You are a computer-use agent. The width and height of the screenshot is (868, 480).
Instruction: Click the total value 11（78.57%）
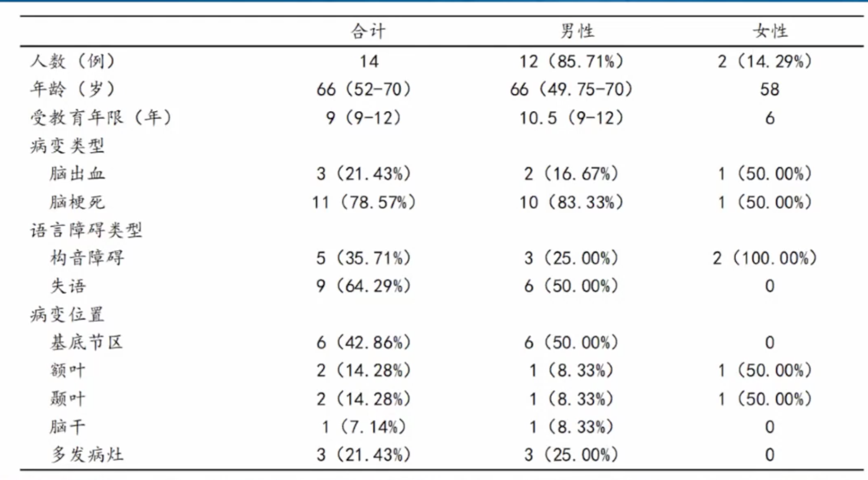pyautogui.click(x=364, y=202)
